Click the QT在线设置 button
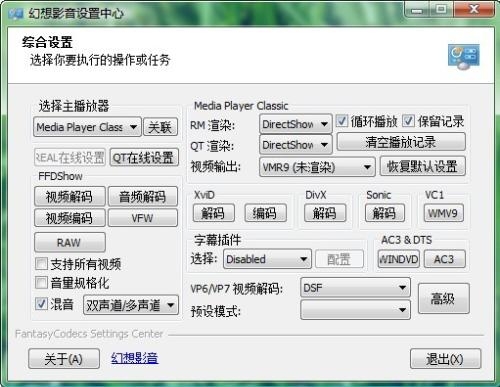 (x=144, y=157)
